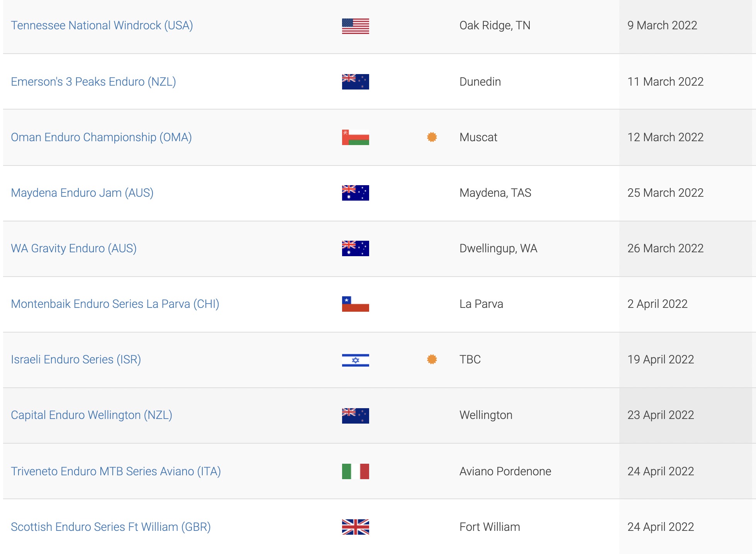Click the 24 April 2022 date for Triveneto
This screenshot has height=554, width=756.
click(x=661, y=471)
